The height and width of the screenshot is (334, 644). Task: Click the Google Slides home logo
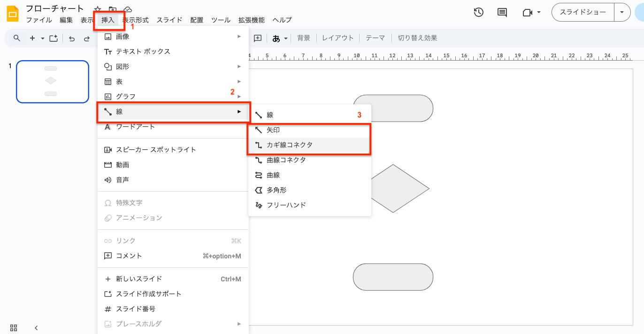coord(13,14)
